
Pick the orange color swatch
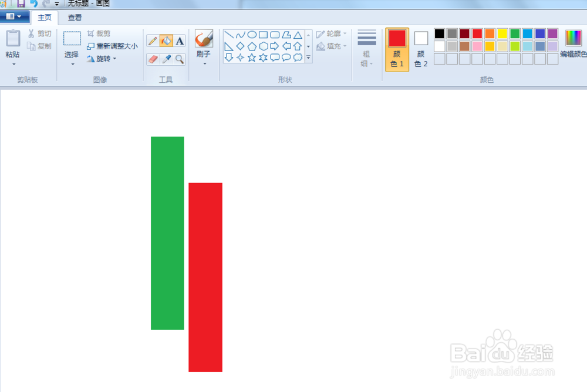point(490,33)
